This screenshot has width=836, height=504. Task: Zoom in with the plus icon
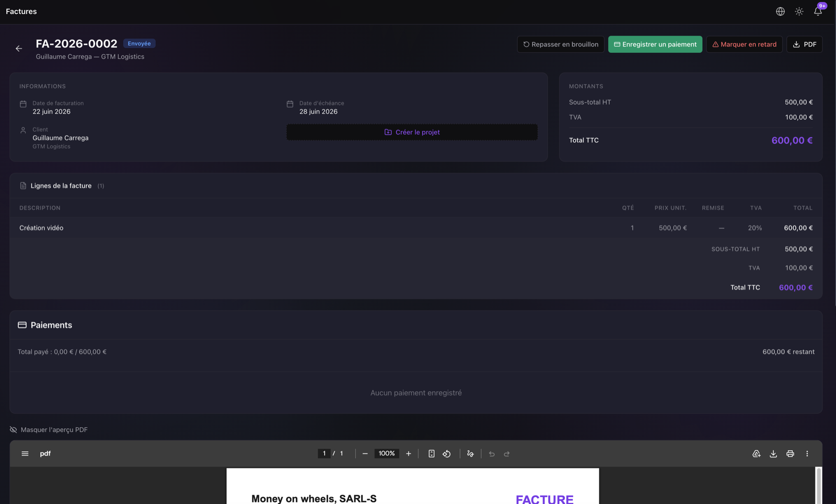pos(409,454)
